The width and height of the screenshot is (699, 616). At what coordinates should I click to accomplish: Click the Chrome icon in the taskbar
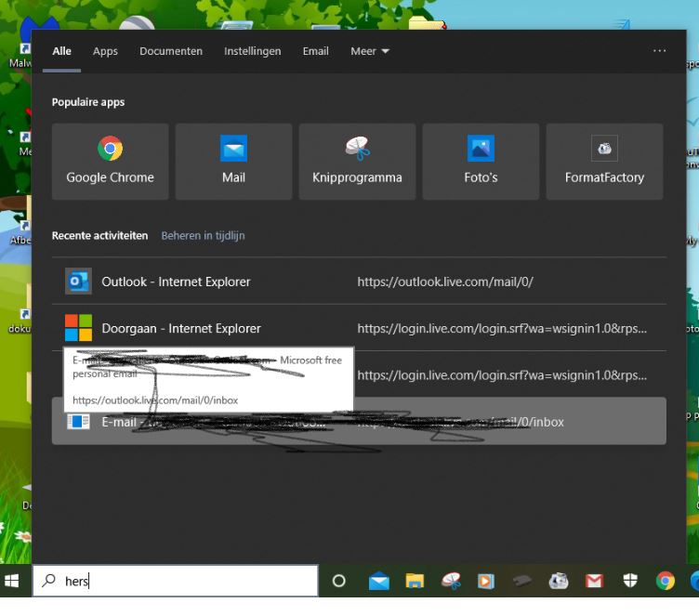[666, 582]
